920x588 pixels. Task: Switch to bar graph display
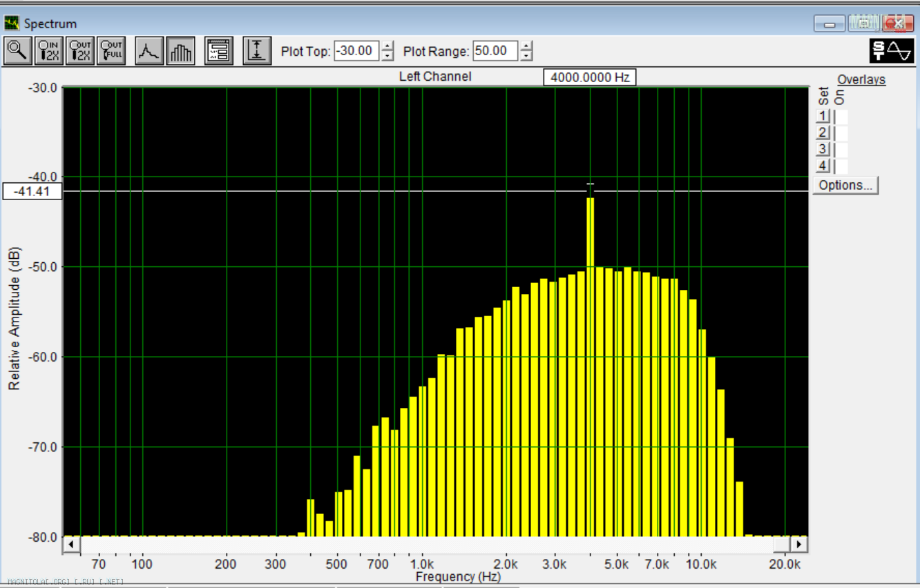181,51
